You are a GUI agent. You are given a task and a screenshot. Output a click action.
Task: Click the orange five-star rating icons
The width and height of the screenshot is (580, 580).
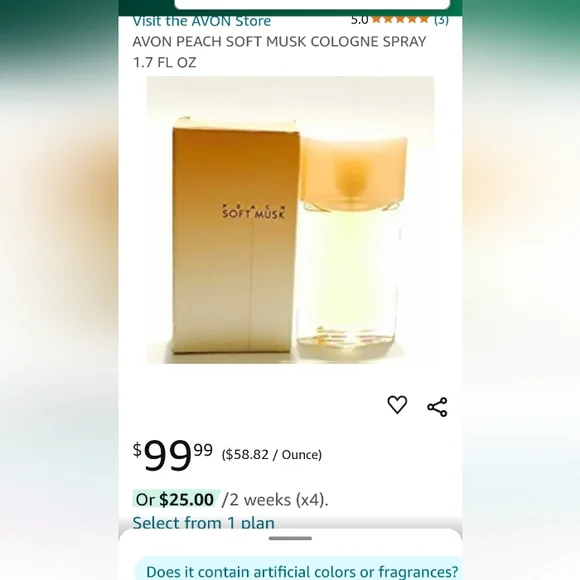tap(400, 19)
